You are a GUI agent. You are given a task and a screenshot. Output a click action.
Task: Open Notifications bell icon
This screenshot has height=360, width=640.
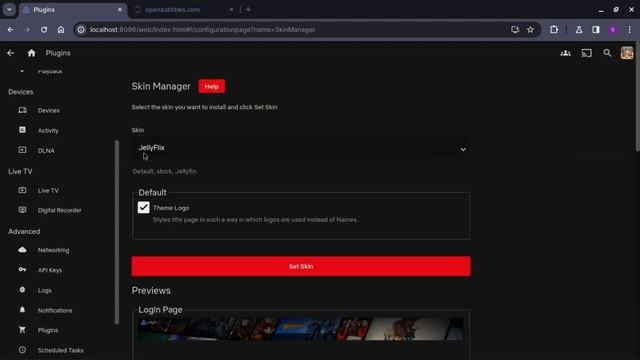22,310
